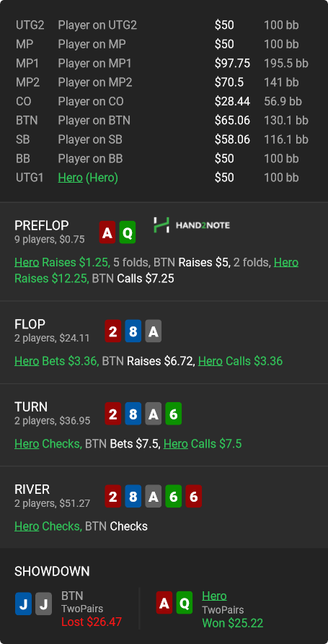Click Hero link in "Hero Calls $7.5"
328x644 pixels.
175,444
